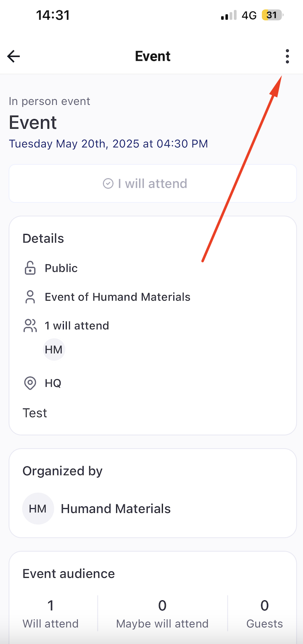Viewport: 303px width, 644px height.
Task: Click the check circle attendance icon
Action: point(108,184)
